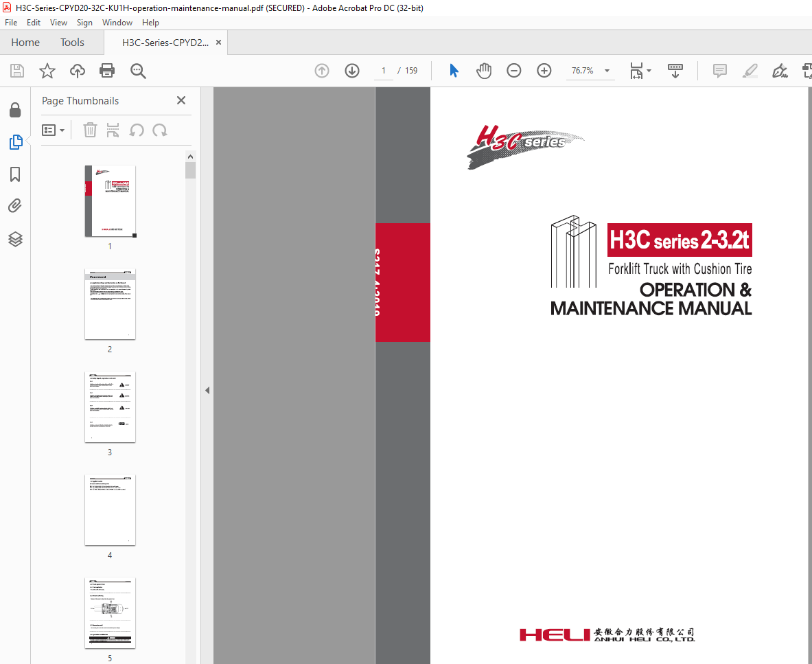Click the Save file icon
This screenshot has width=812, height=664.
pos(17,71)
